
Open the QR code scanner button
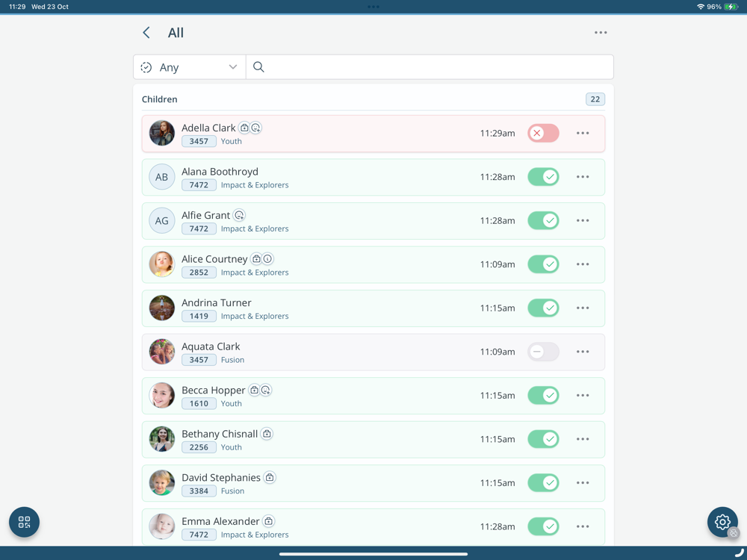[25, 522]
